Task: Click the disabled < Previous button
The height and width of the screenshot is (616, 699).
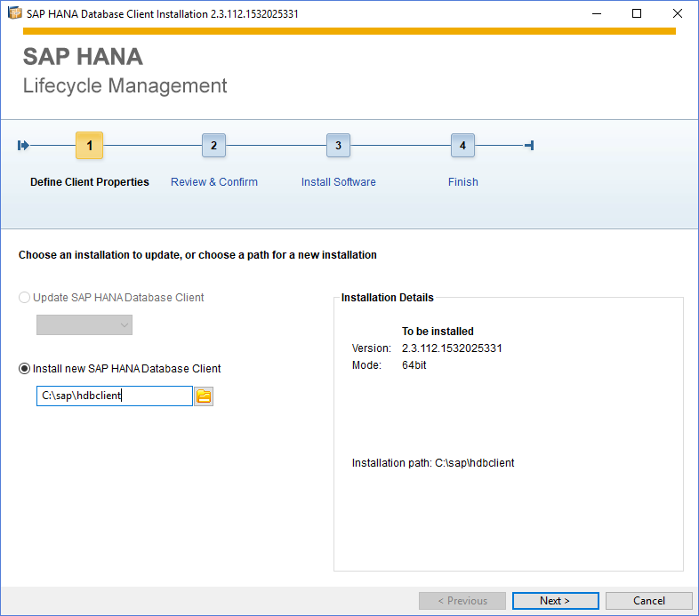Action: (462, 601)
